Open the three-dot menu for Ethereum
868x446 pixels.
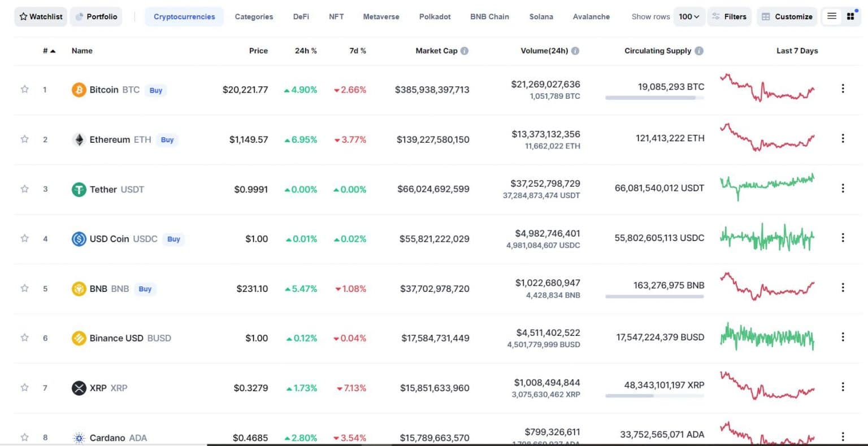pyautogui.click(x=843, y=138)
